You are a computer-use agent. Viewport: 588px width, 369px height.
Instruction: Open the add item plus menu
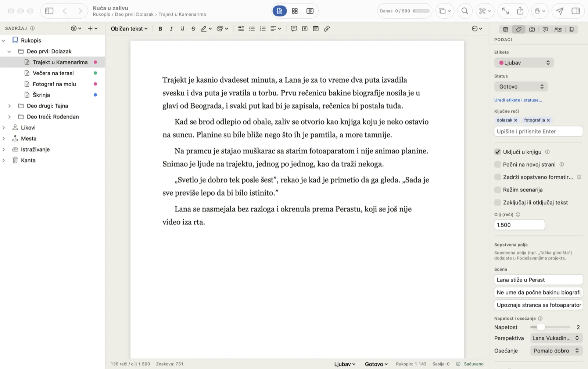point(93,28)
